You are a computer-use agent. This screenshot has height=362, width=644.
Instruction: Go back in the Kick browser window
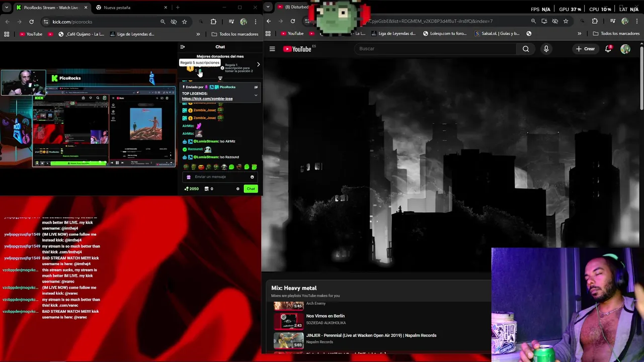point(7,22)
